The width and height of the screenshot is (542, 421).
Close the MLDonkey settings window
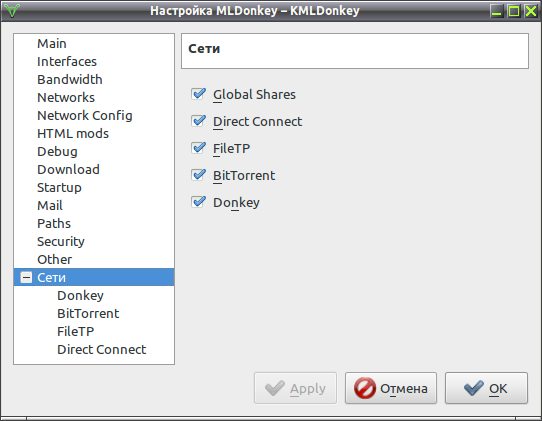pyautogui.click(x=530, y=11)
